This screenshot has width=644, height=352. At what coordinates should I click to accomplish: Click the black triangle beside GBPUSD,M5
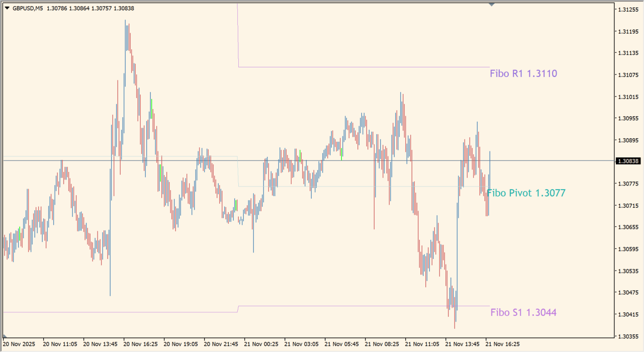click(x=7, y=8)
